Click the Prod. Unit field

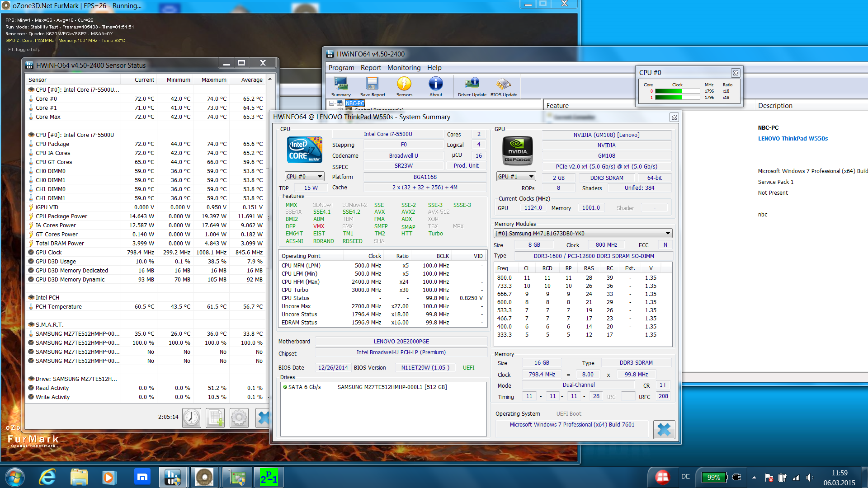click(466, 166)
